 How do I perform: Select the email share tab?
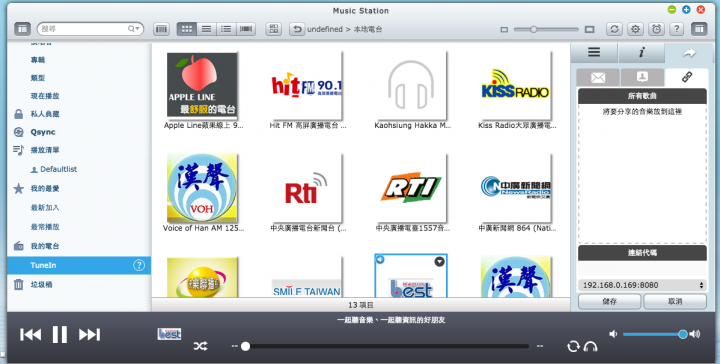(598, 78)
